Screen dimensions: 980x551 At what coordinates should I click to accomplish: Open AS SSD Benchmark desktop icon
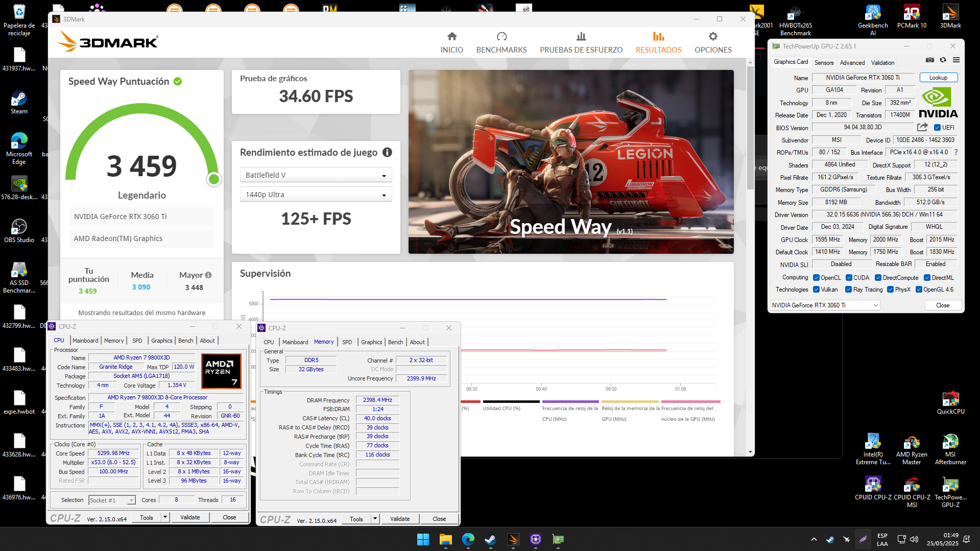pyautogui.click(x=19, y=278)
